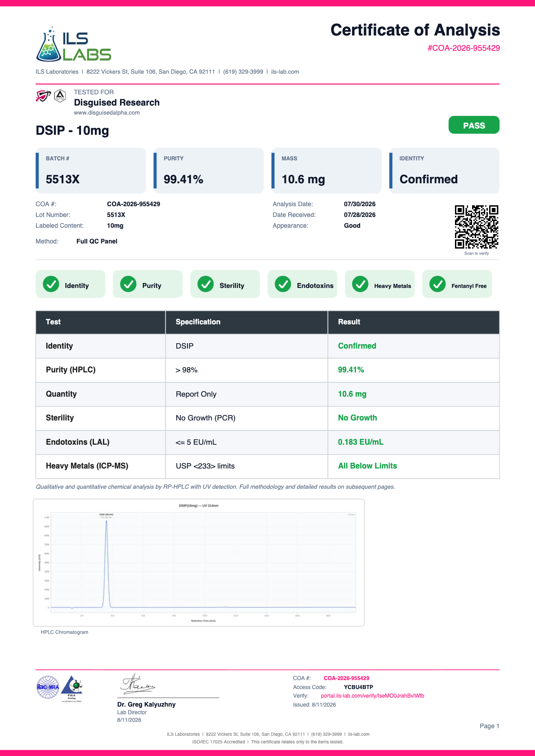Viewport: 535px width, 756px height.
Task: Click the green checkmark beside Identity
Action: [51, 284]
